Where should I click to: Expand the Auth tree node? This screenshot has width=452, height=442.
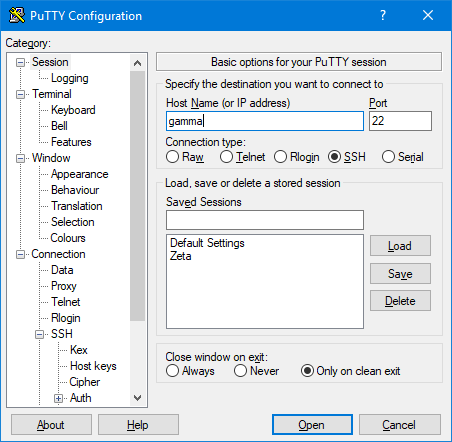pyautogui.click(x=58, y=398)
